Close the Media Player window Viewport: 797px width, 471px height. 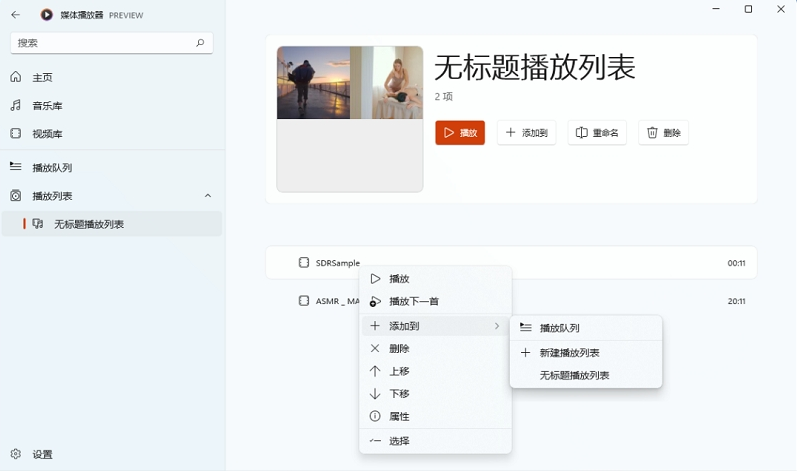[x=781, y=9]
